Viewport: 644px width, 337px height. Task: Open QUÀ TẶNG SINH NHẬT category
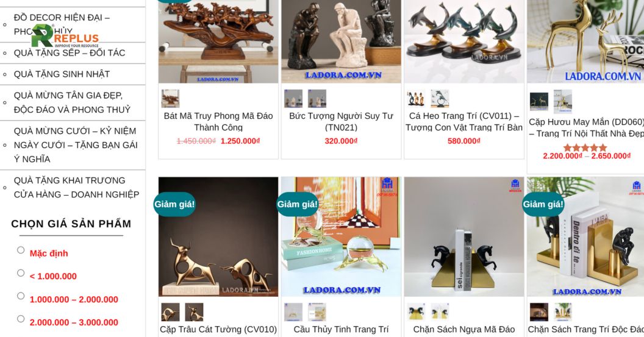pos(62,74)
